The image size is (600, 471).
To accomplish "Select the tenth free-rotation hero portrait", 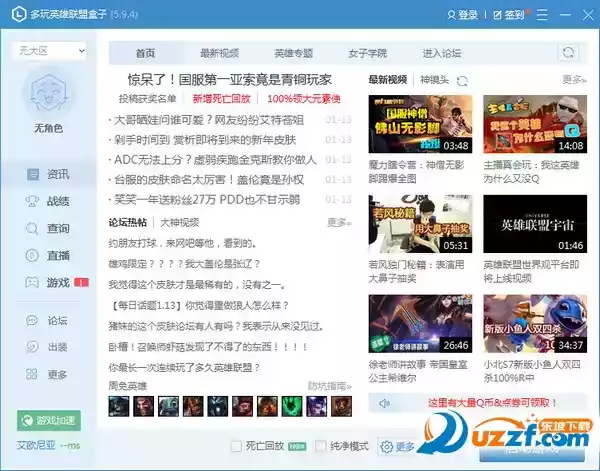I will (341, 406).
